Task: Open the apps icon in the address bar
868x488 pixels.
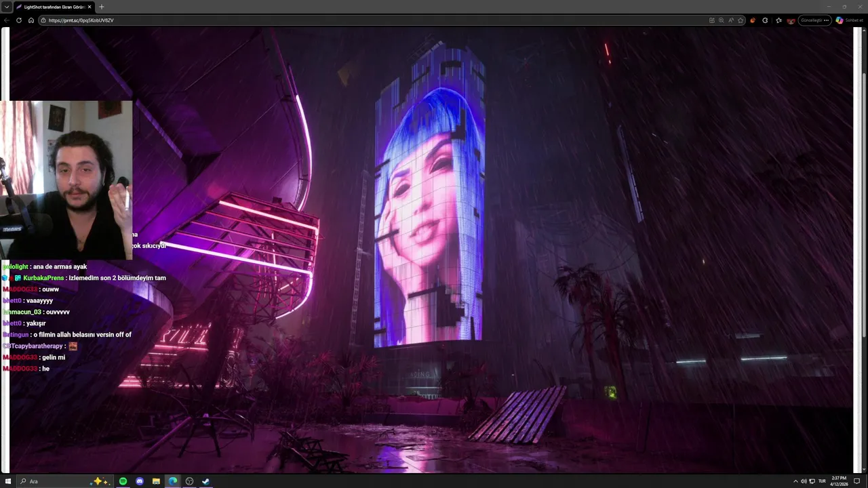Action: click(x=712, y=20)
